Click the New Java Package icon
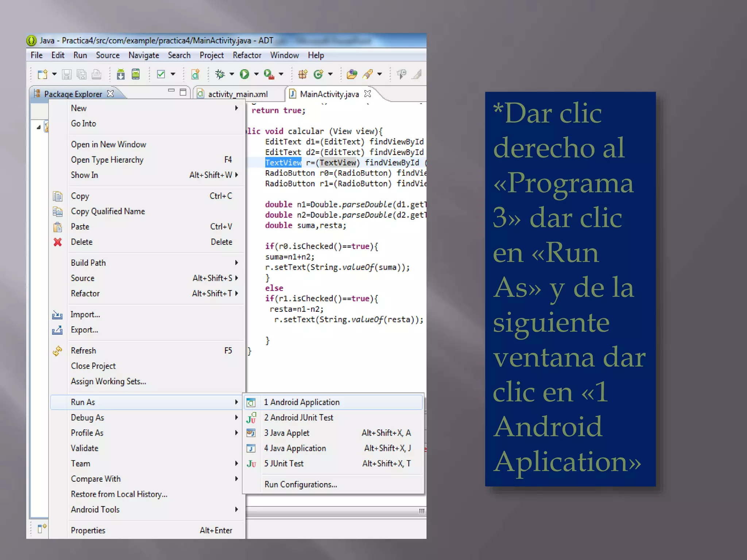Screen dimensions: 747x560 (303, 74)
